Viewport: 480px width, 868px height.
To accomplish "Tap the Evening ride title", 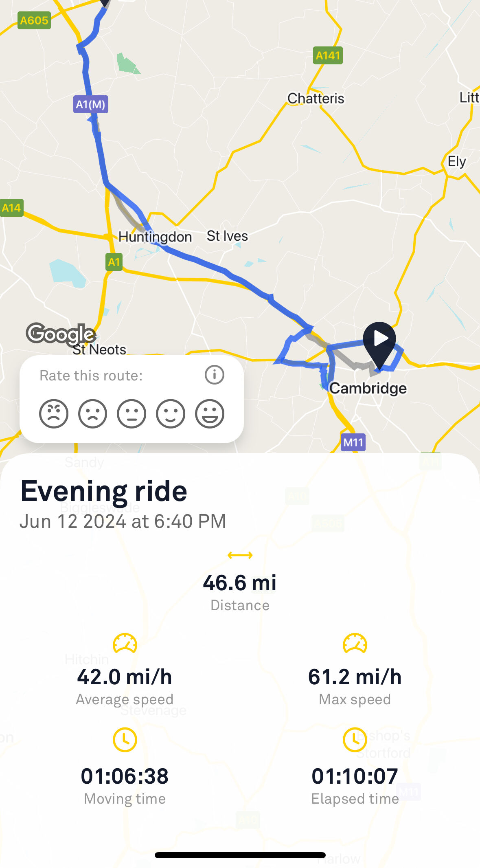I will pos(104,491).
